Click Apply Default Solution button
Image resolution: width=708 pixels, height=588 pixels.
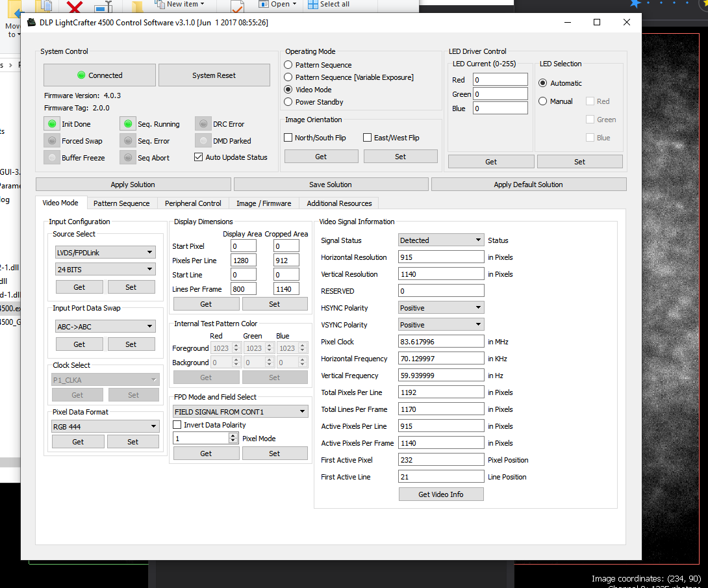click(x=529, y=185)
